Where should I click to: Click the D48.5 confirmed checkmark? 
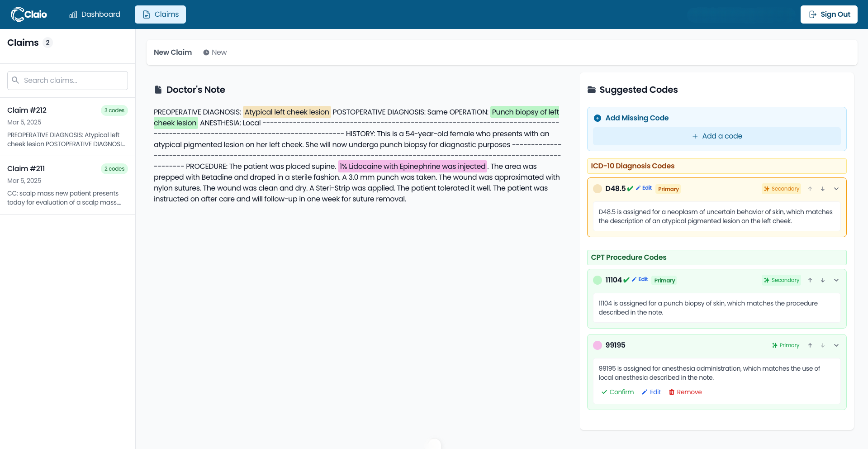(630, 189)
